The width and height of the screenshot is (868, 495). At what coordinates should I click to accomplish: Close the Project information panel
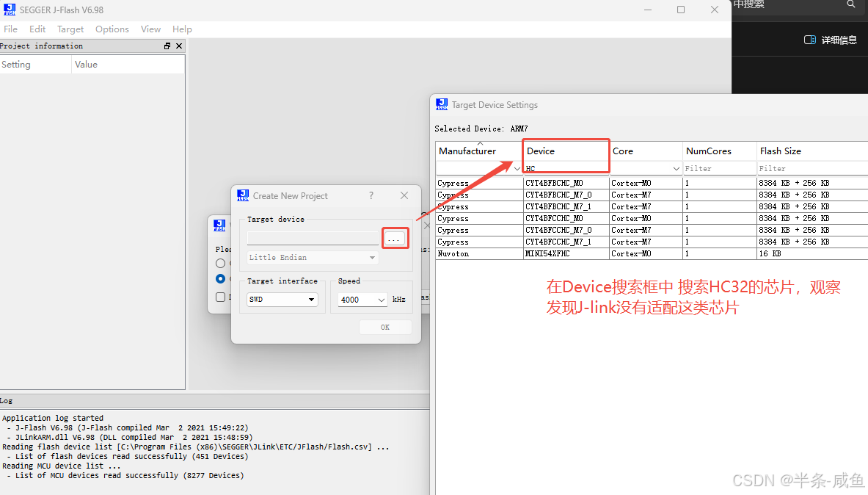179,46
